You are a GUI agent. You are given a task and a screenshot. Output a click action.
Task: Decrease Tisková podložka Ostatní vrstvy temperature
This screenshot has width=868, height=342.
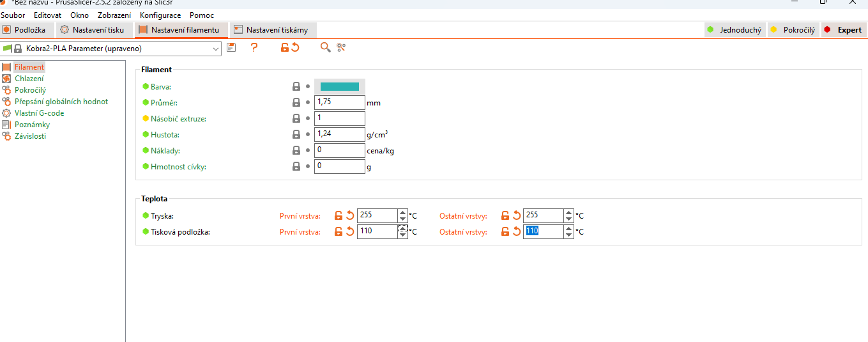pyautogui.click(x=568, y=235)
